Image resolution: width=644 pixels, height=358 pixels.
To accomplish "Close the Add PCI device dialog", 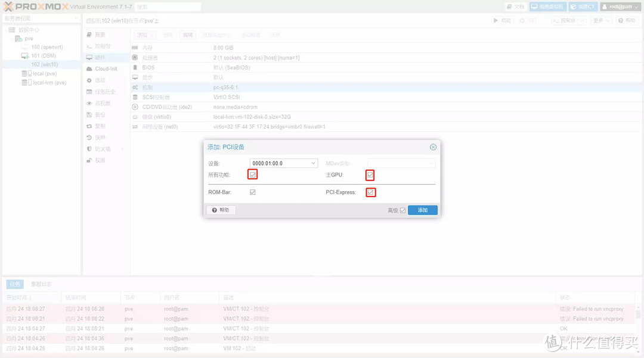I will pyautogui.click(x=433, y=147).
